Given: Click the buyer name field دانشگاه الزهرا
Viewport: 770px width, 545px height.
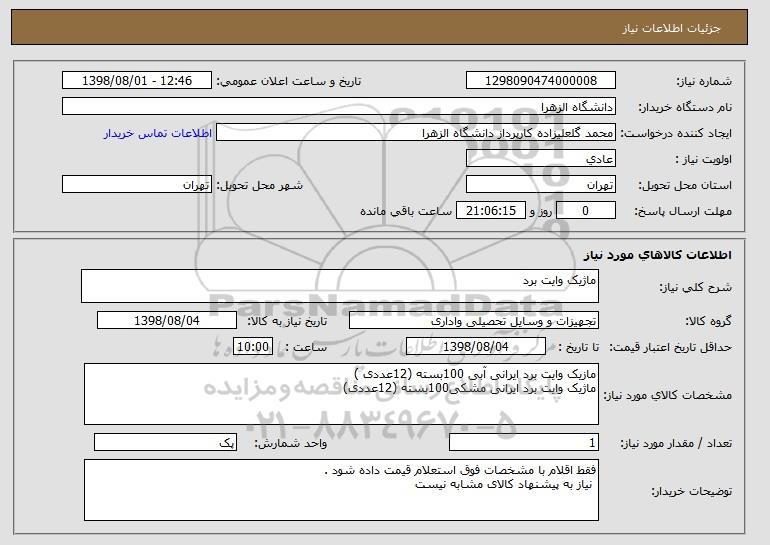Looking at the screenshot, I should point(339,107).
